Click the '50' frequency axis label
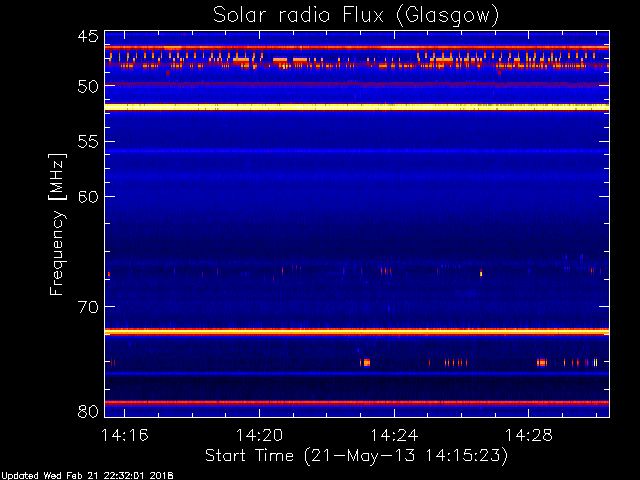640x480 pixels. [88, 86]
